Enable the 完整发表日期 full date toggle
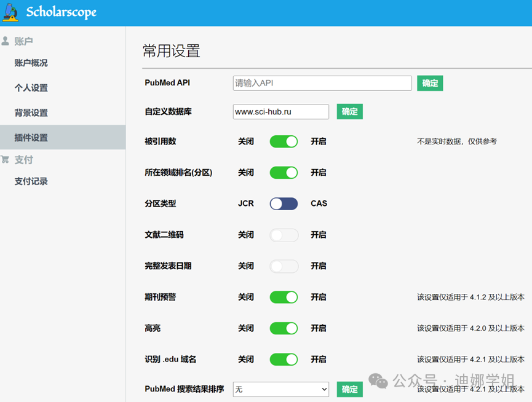Screen dimensions: 532x402 283,266
